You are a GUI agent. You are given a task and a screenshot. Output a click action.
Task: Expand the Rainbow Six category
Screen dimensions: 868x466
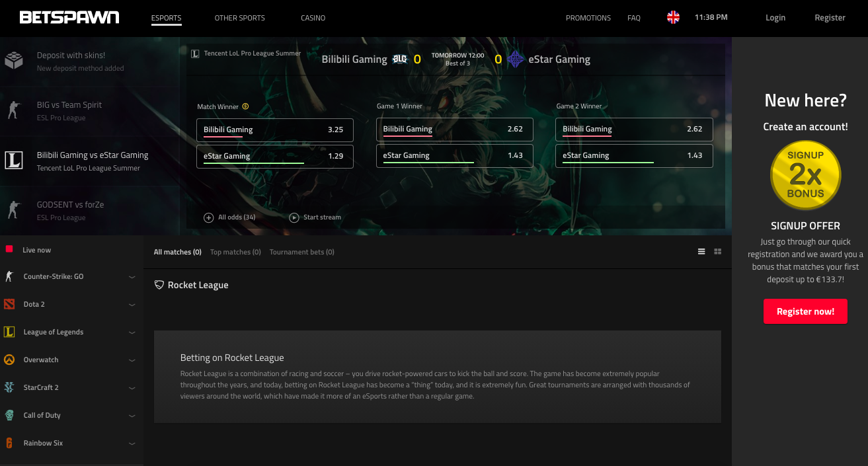click(132, 444)
